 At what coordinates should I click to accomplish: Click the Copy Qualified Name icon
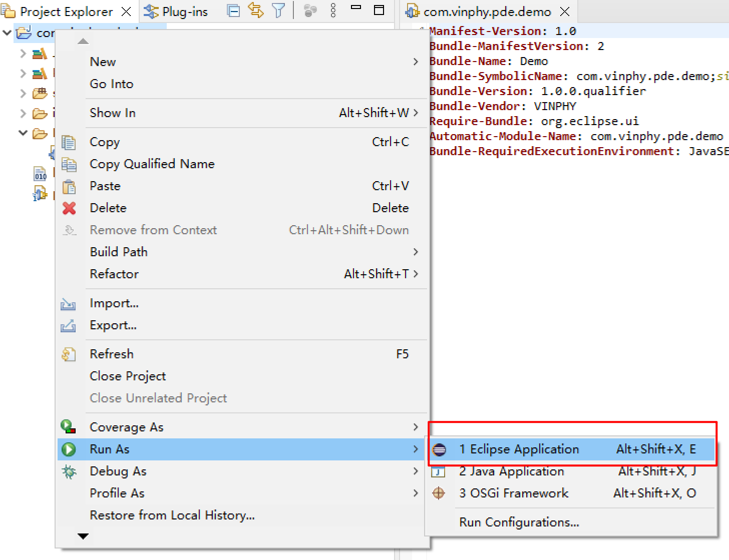[x=69, y=164]
